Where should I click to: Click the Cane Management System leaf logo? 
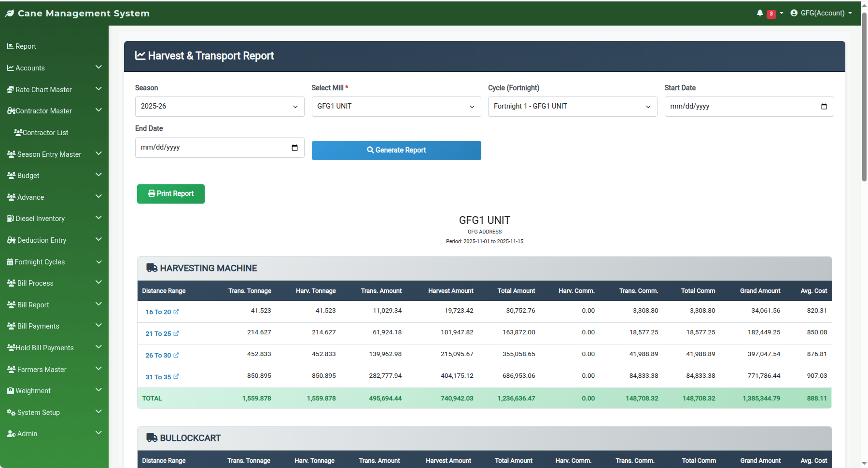pyautogui.click(x=10, y=14)
